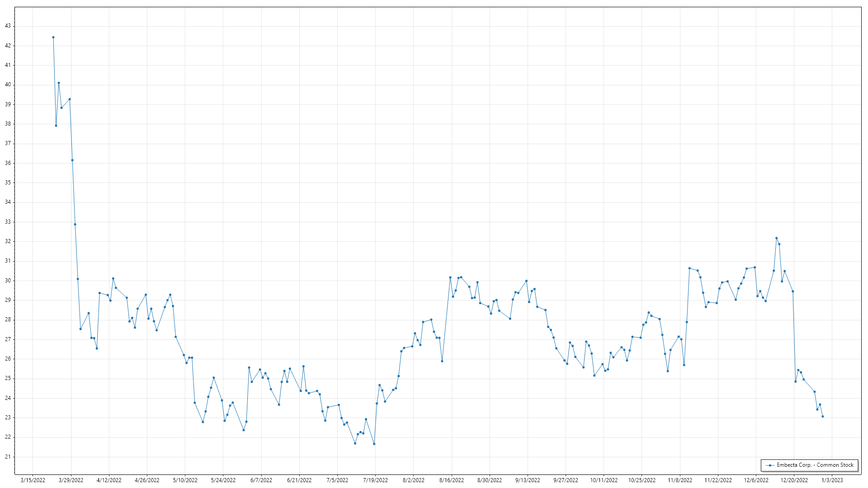The width and height of the screenshot is (868, 488).
Task: Click the 30 y-axis value label
Action: pos(8,281)
